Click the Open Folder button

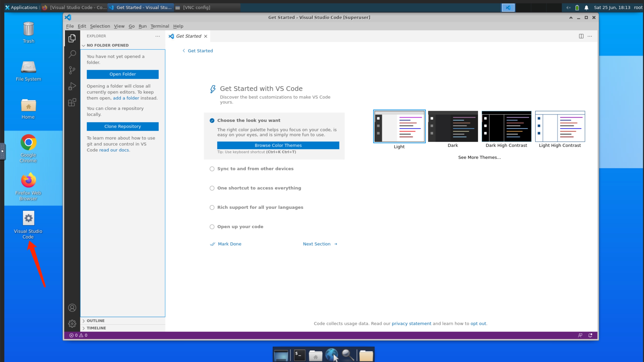coord(123,74)
